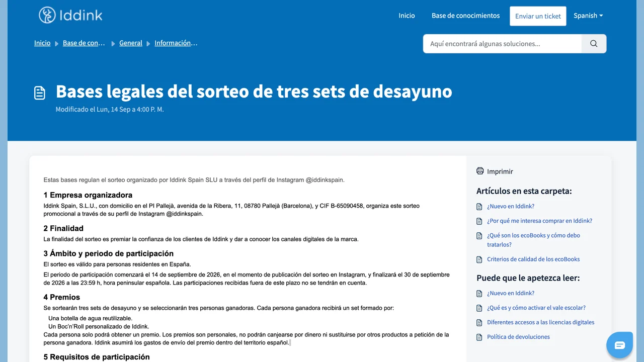Click document icon beside ¿Por qué me interesa
This screenshot has height=362, width=644.
coord(479,221)
